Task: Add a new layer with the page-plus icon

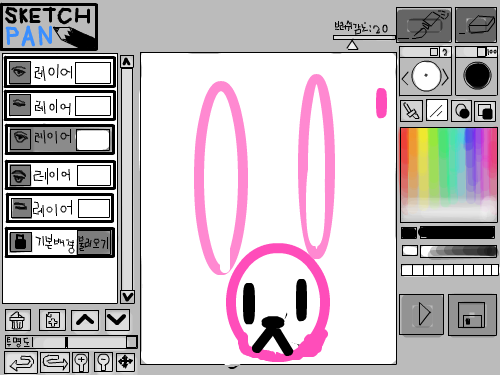Action: coord(52,320)
